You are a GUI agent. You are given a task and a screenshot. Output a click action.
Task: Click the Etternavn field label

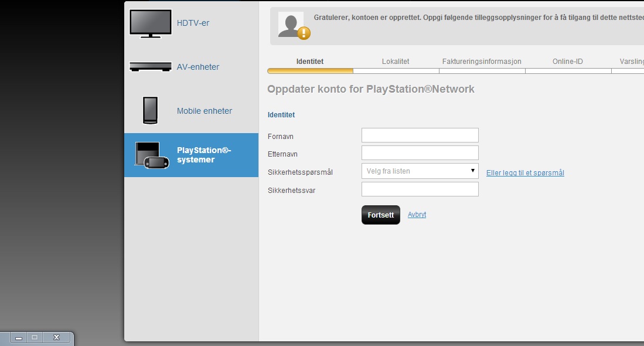pyautogui.click(x=282, y=154)
